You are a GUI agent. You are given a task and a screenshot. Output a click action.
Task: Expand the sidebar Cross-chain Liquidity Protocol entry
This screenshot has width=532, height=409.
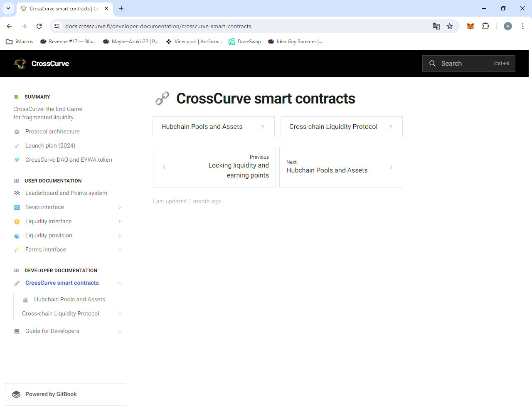120,314
